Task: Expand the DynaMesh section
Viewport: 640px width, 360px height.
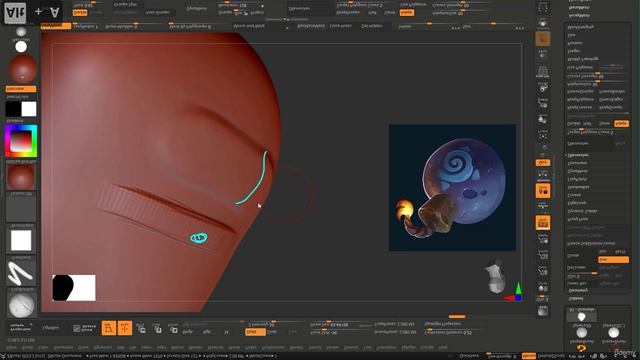Action: (577, 171)
